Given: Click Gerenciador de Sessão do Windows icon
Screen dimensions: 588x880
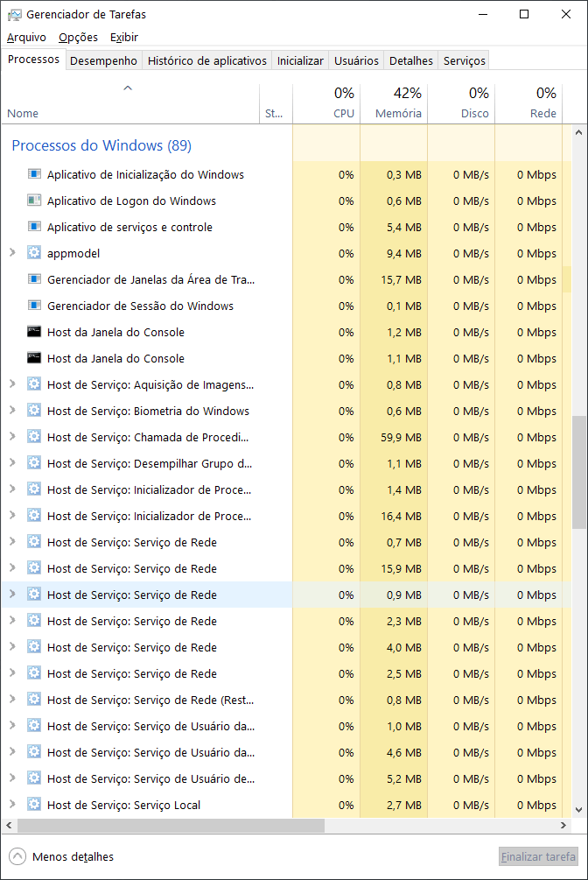Looking at the screenshot, I should point(34,306).
